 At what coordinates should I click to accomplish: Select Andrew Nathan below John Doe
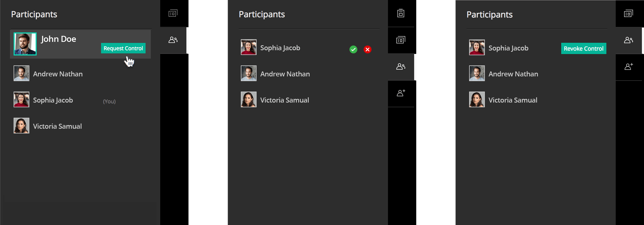58,74
